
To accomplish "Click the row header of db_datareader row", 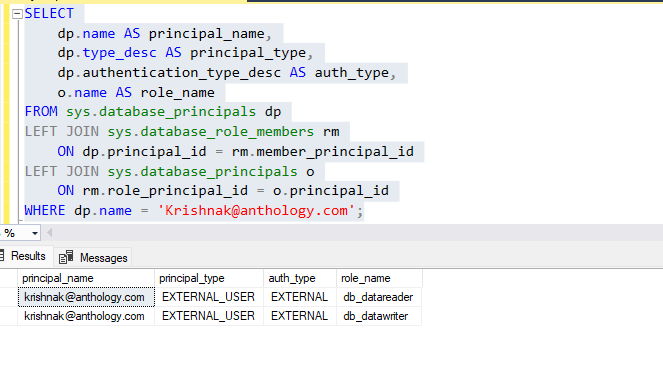I will pyautogui.click(x=8, y=297).
